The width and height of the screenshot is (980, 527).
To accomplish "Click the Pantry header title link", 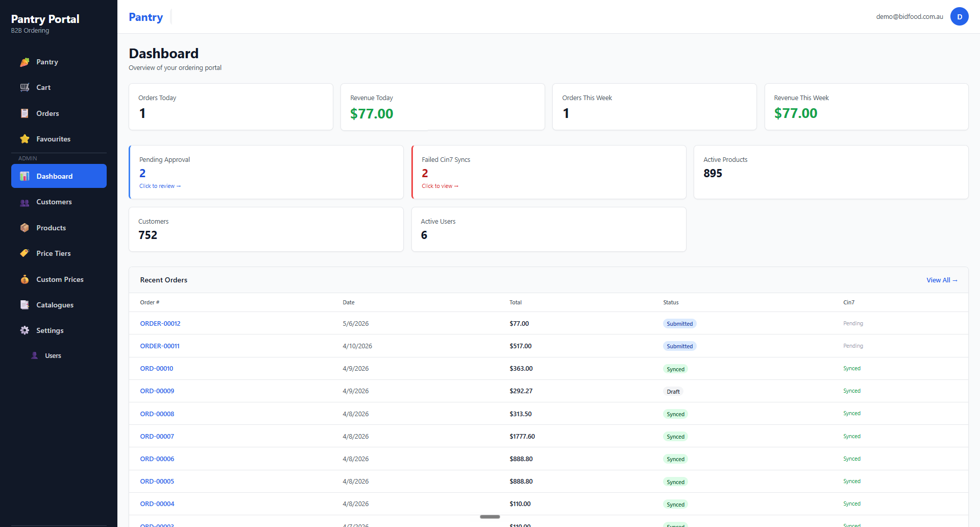I will pos(145,17).
